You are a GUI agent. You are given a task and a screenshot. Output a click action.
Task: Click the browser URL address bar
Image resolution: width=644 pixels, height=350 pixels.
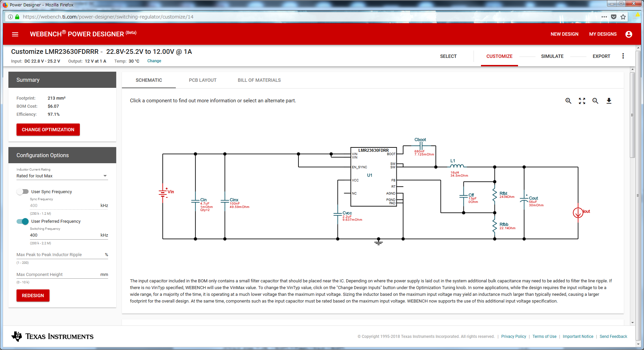pos(310,17)
